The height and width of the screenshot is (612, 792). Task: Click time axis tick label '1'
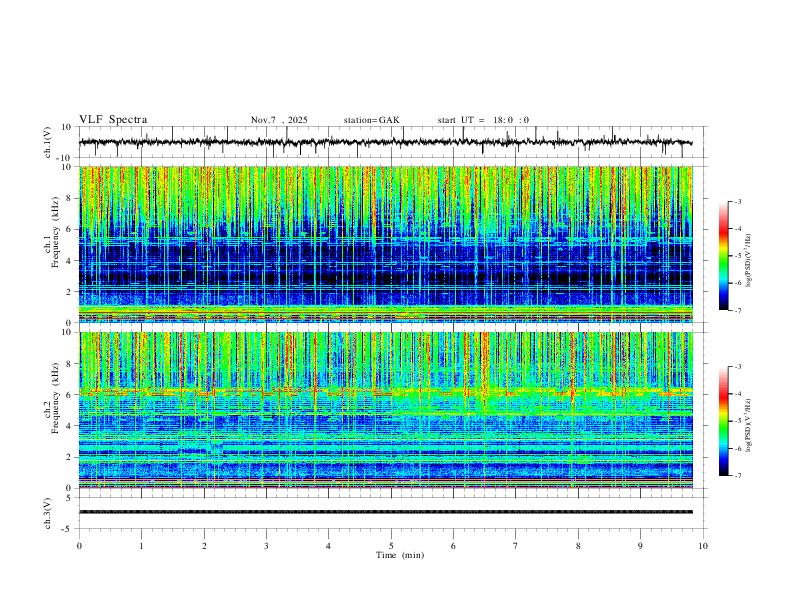(x=141, y=546)
